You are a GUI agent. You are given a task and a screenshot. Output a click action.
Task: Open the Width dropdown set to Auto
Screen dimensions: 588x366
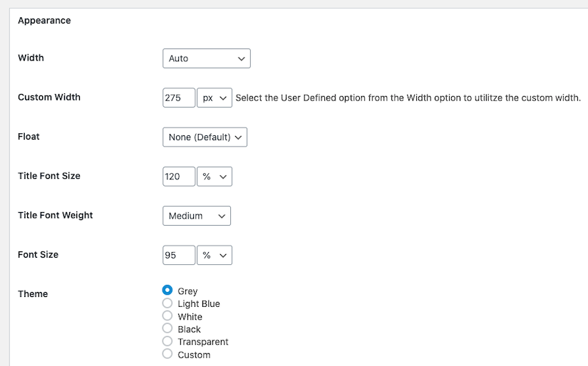tap(206, 58)
